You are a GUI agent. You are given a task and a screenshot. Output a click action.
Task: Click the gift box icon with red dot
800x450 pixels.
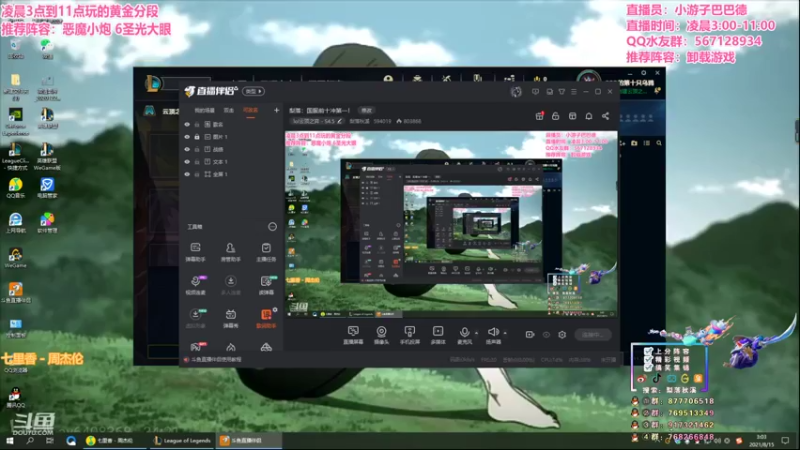539,116
